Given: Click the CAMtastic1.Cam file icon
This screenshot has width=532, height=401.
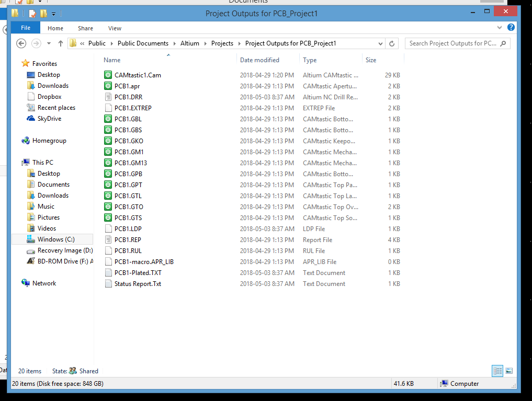Looking at the screenshot, I should coord(108,75).
